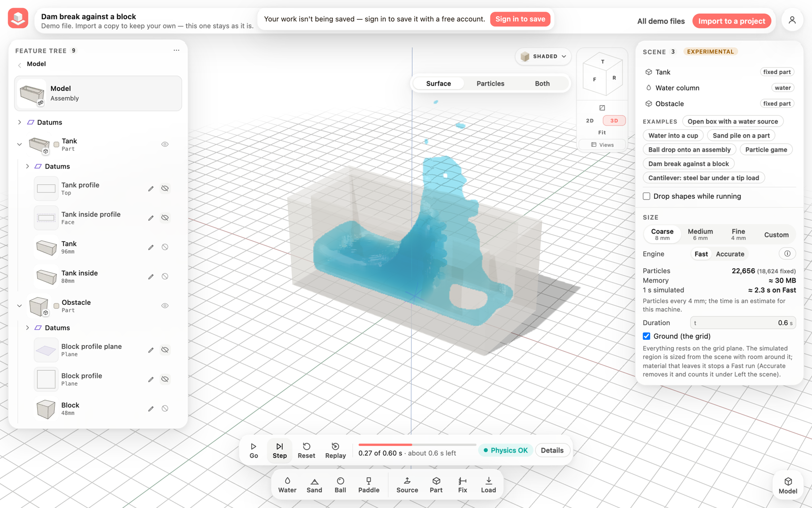Start simulation with Go
Image resolution: width=812 pixels, height=508 pixels.
click(254, 451)
